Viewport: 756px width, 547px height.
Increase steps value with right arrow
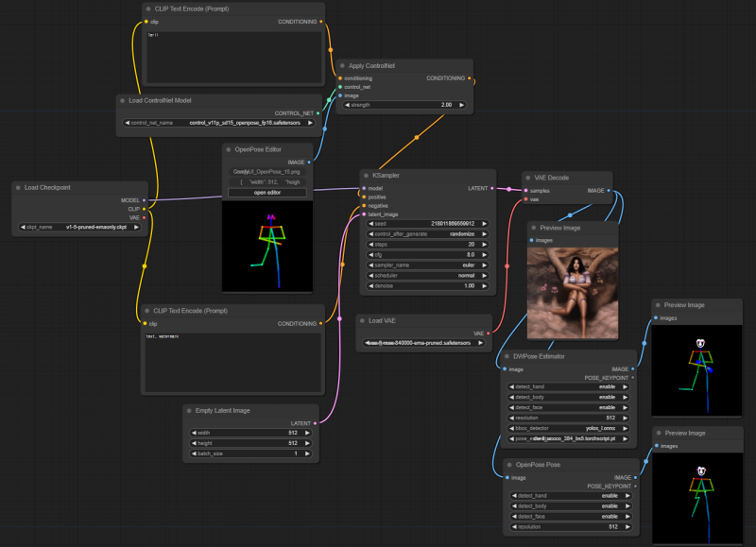(485, 245)
